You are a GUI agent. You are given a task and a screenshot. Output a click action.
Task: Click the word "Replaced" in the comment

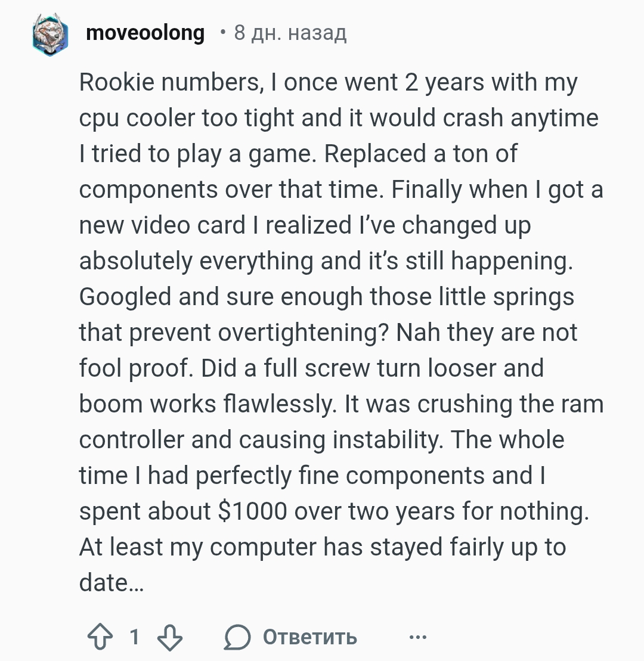click(x=375, y=154)
